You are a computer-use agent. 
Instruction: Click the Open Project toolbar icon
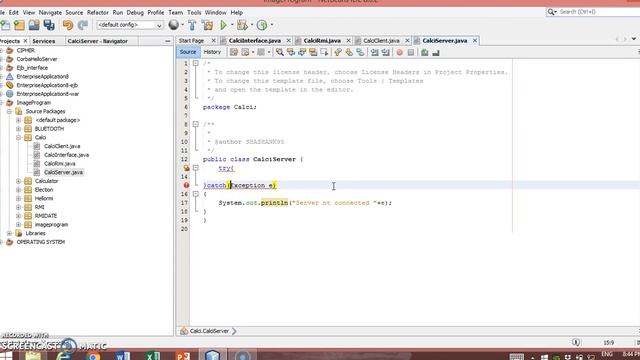(34, 25)
